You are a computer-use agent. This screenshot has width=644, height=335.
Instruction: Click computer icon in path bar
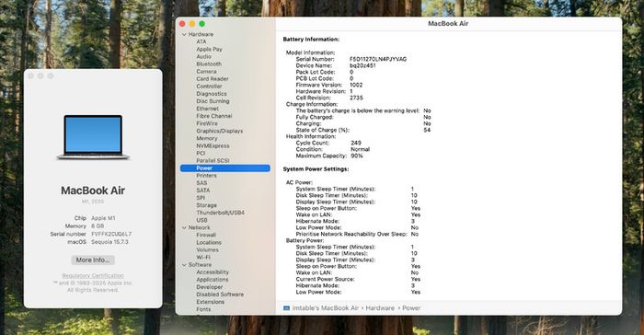click(x=287, y=308)
